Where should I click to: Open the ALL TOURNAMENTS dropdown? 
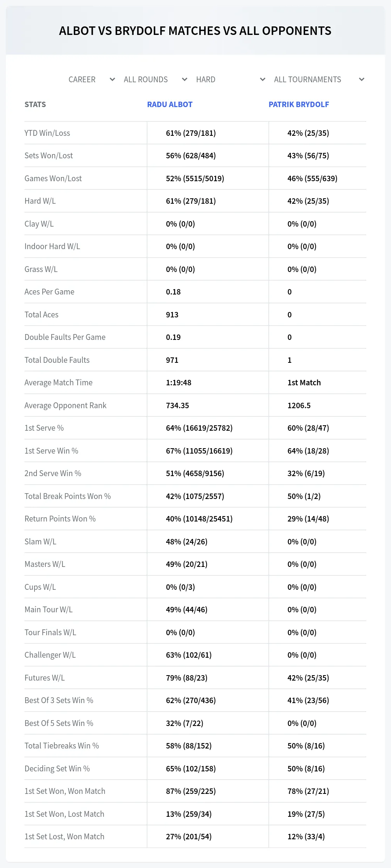(x=318, y=80)
